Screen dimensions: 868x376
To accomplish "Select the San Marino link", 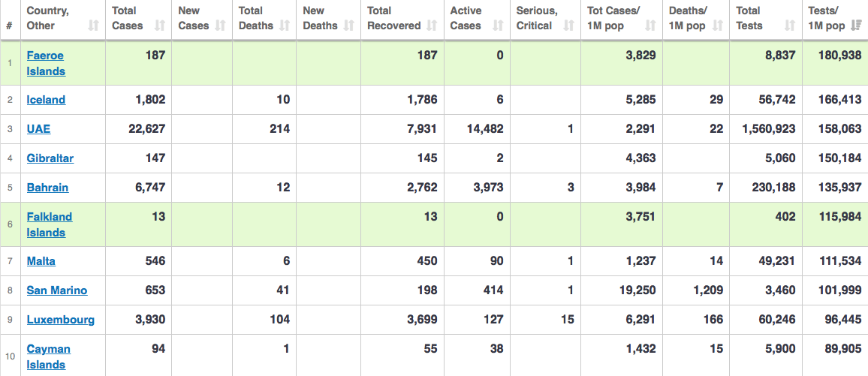I will pos(57,290).
